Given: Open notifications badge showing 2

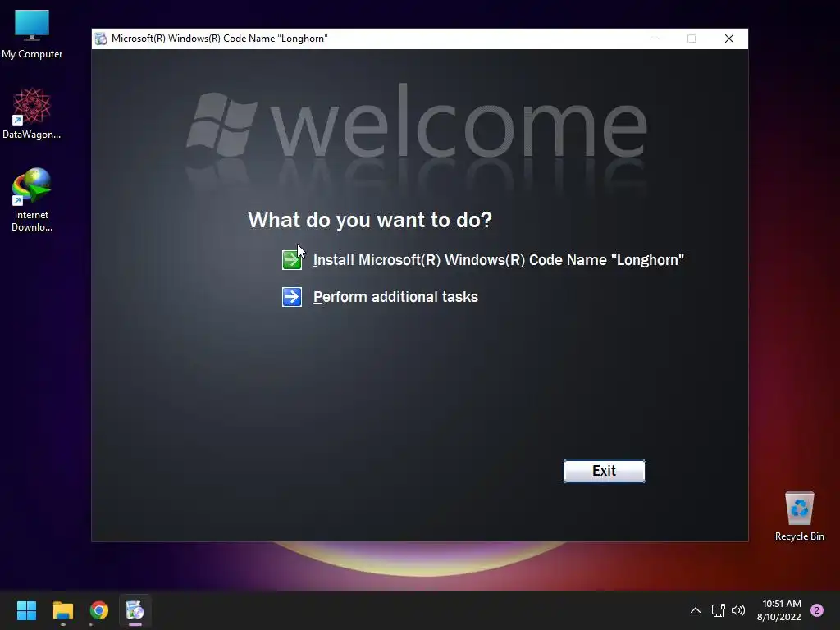Looking at the screenshot, I should [x=817, y=610].
